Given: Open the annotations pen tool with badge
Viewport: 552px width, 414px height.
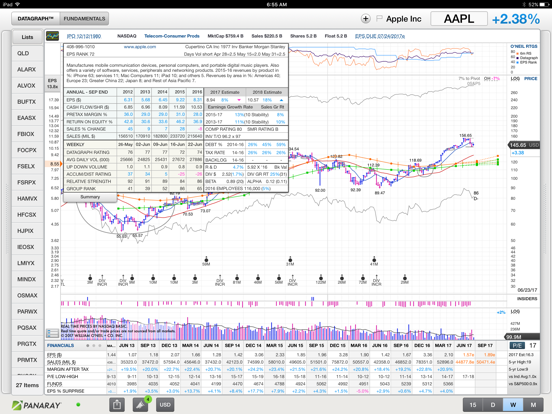Looking at the screenshot, I should (x=141, y=405).
